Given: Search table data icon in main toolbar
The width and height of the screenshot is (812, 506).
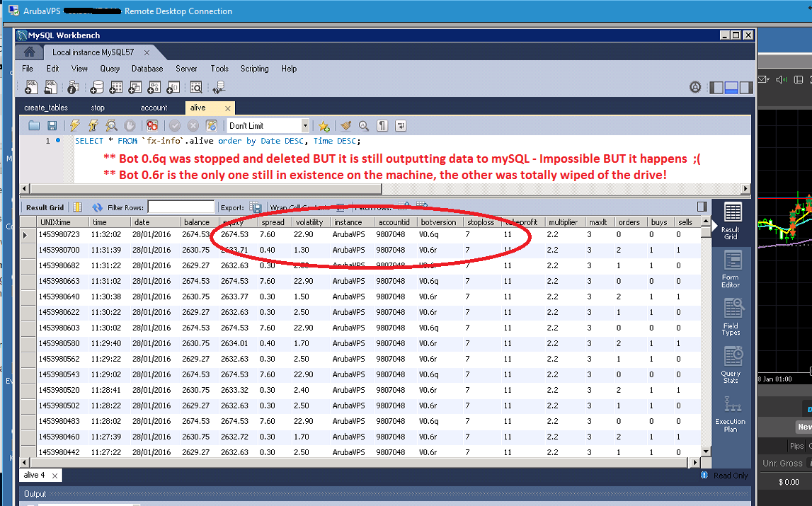Looking at the screenshot, I should tap(196, 87).
